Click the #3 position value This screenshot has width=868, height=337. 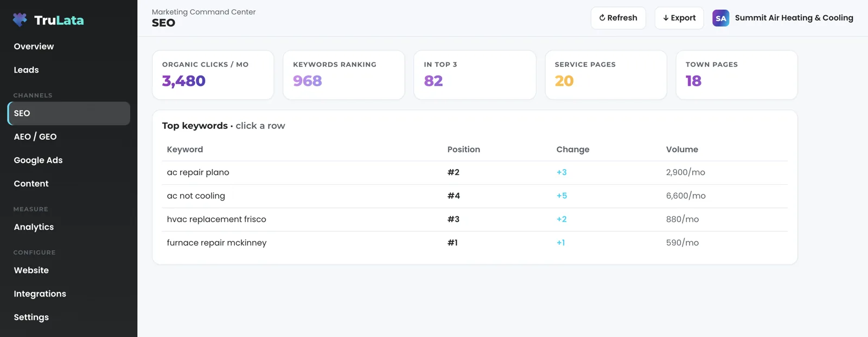click(454, 219)
